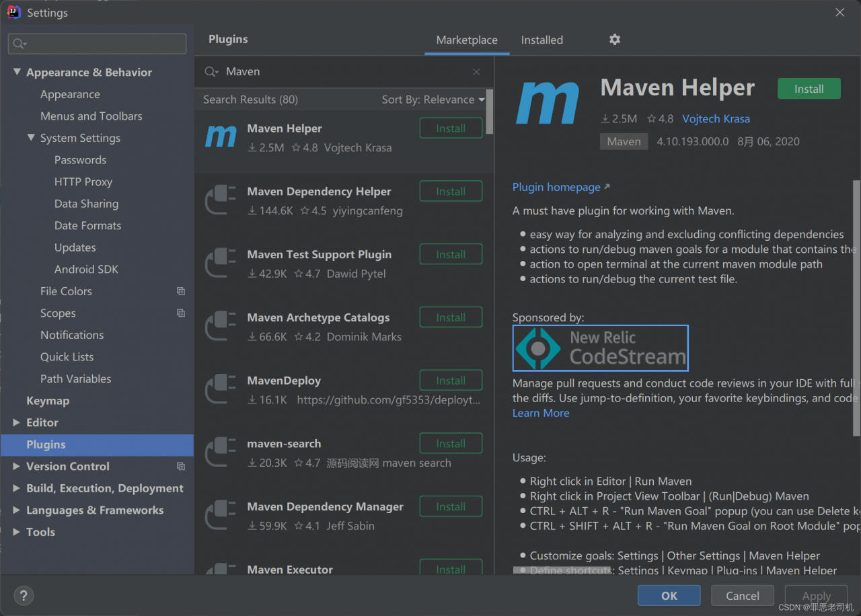Install the Maven Archetype Catalogs plugin
Viewport: 861px width, 616px height.
coord(451,317)
